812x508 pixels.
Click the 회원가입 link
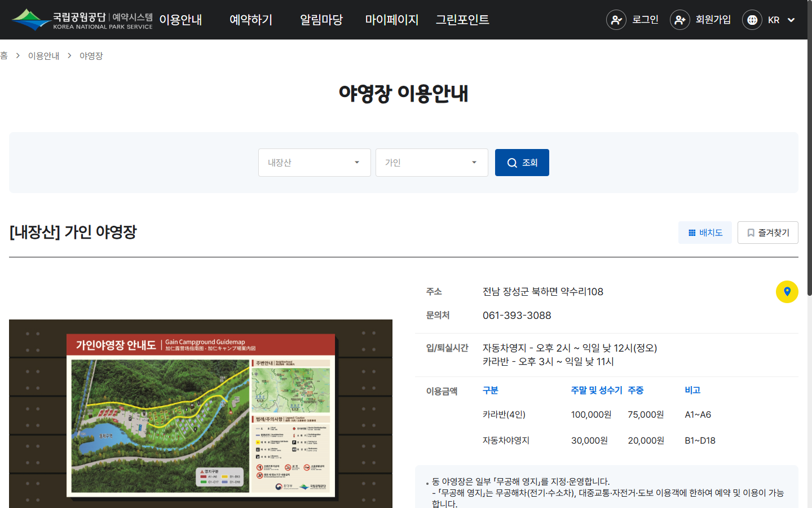pos(713,20)
